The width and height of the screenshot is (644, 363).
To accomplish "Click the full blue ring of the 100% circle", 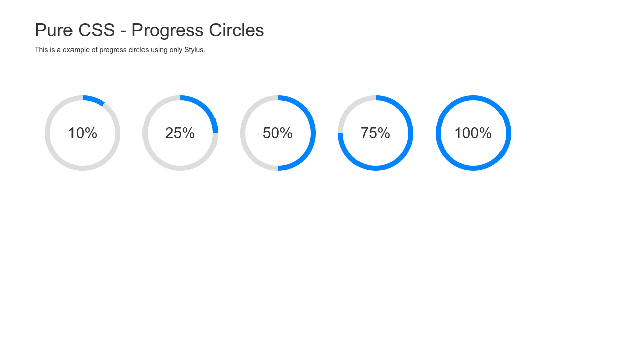I will (508, 133).
